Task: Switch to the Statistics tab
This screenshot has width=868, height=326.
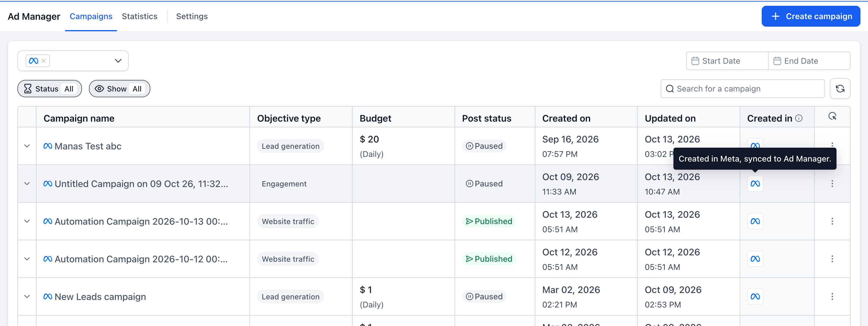Action: (140, 16)
